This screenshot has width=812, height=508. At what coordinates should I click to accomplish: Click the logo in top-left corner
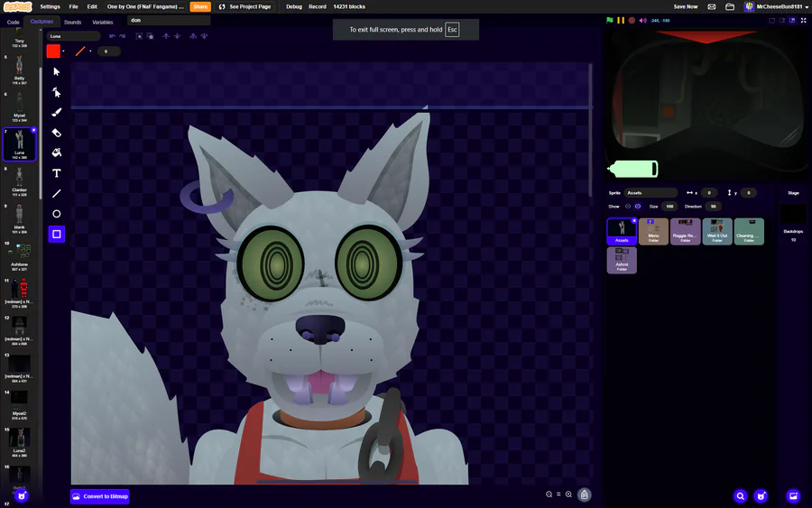click(18, 6)
